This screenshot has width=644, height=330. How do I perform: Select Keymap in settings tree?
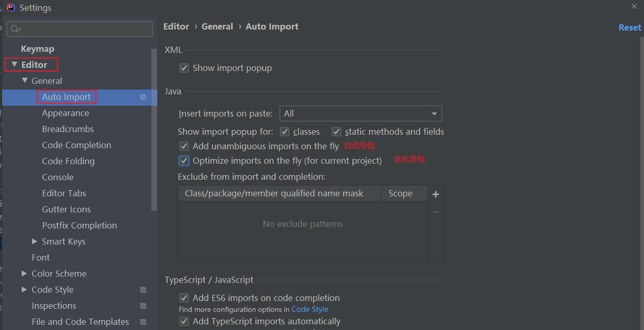point(37,49)
